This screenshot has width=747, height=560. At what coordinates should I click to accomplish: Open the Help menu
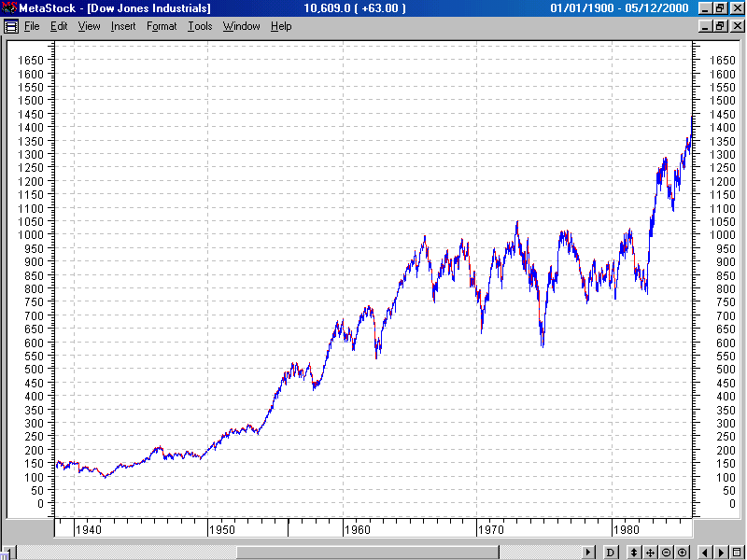coord(281,26)
